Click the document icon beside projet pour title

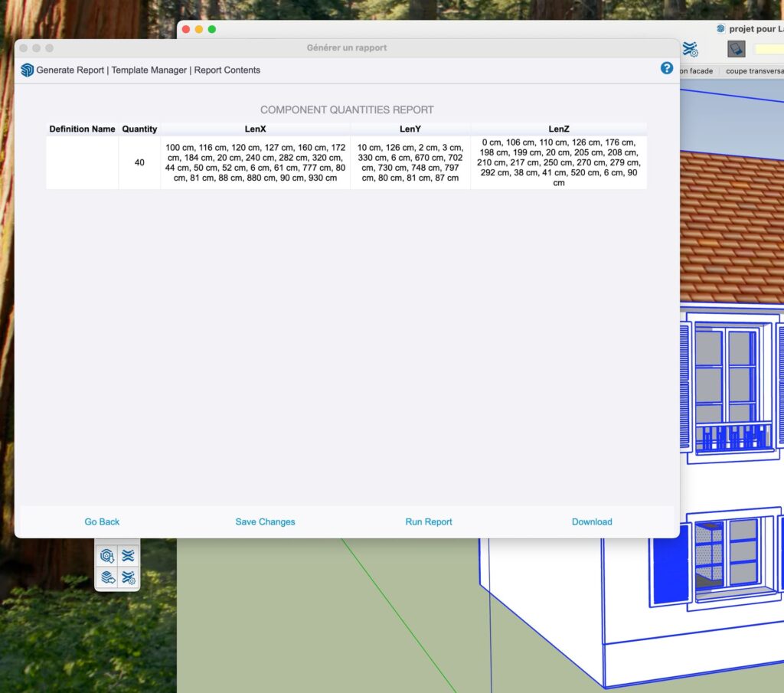(x=720, y=28)
